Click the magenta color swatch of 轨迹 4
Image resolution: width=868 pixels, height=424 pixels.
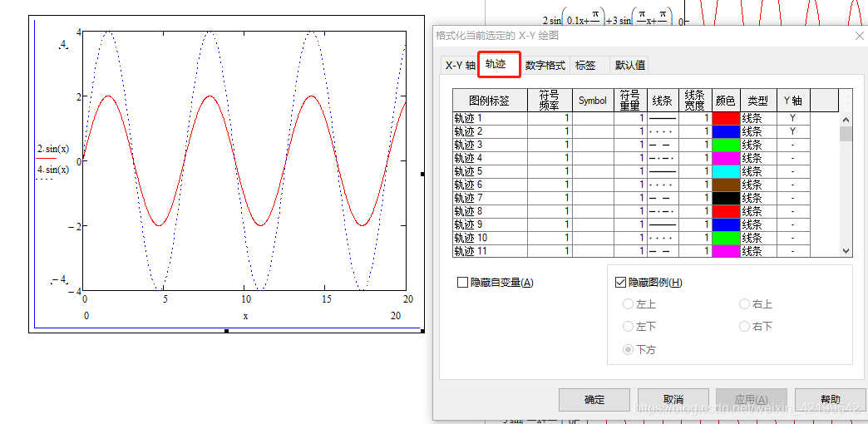click(x=727, y=158)
